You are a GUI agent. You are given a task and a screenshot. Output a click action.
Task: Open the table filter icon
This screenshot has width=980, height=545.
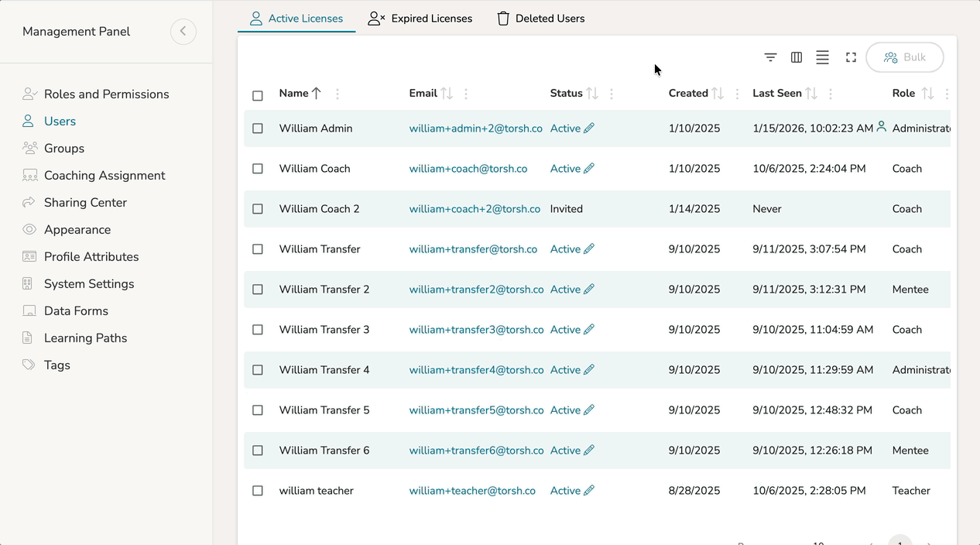770,57
